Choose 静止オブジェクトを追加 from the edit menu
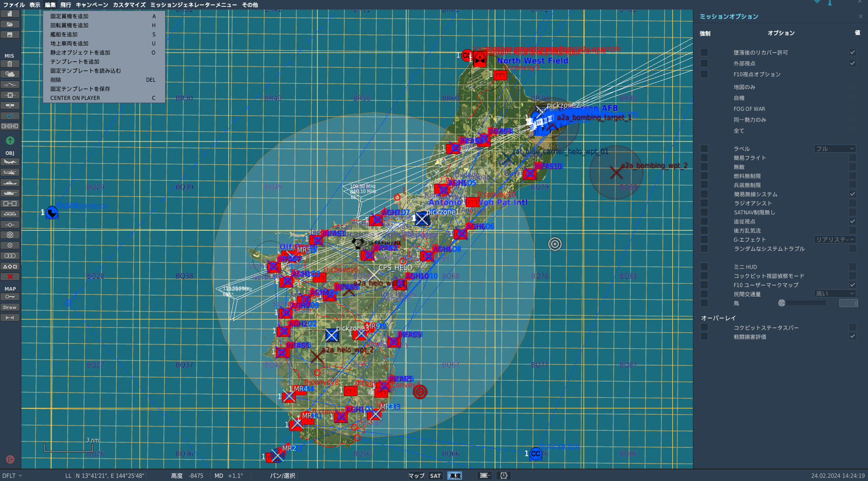The width and height of the screenshot is (868, 481). (x=104, y=53)
